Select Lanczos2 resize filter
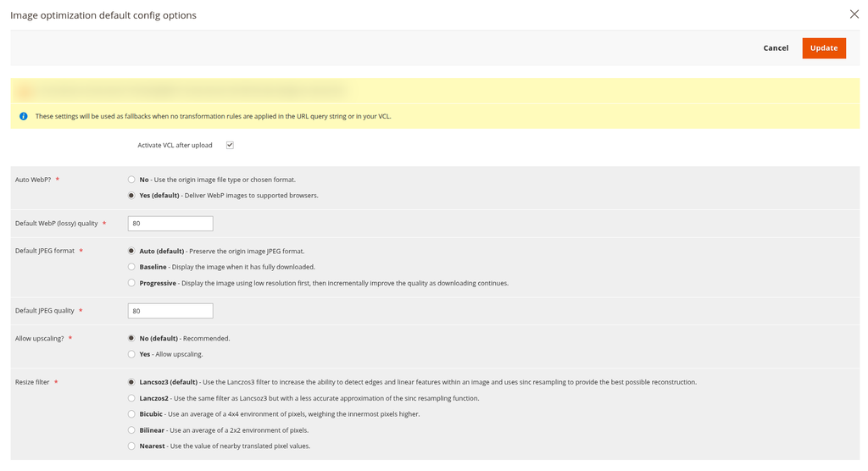Screen dimensions: 868x471 (x=131, y=398)
